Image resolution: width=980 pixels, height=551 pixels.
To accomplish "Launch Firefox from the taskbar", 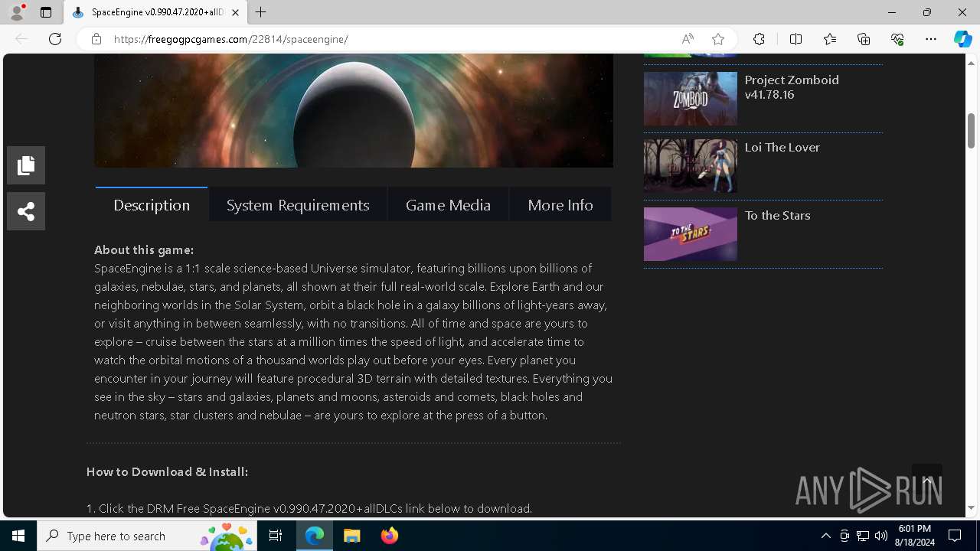I will tap(390, 536).
